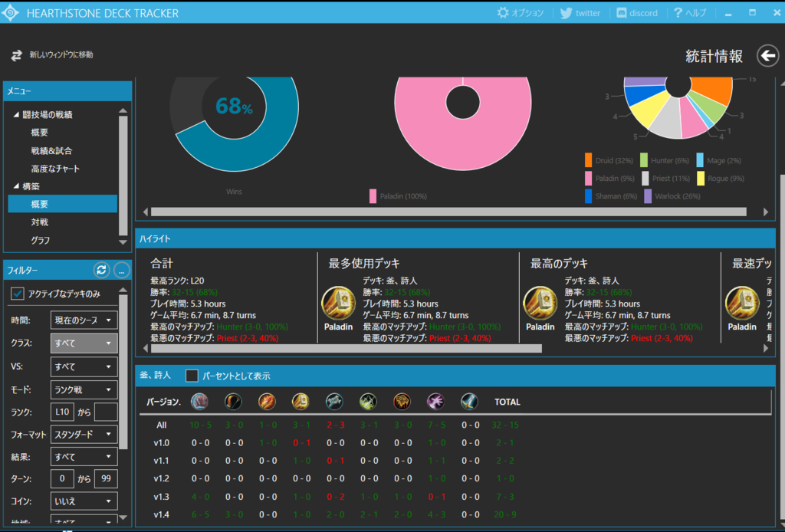Select 戦績&試合 menu item
Viewport: 785px width, 532px height.
[x=51, y=151]
